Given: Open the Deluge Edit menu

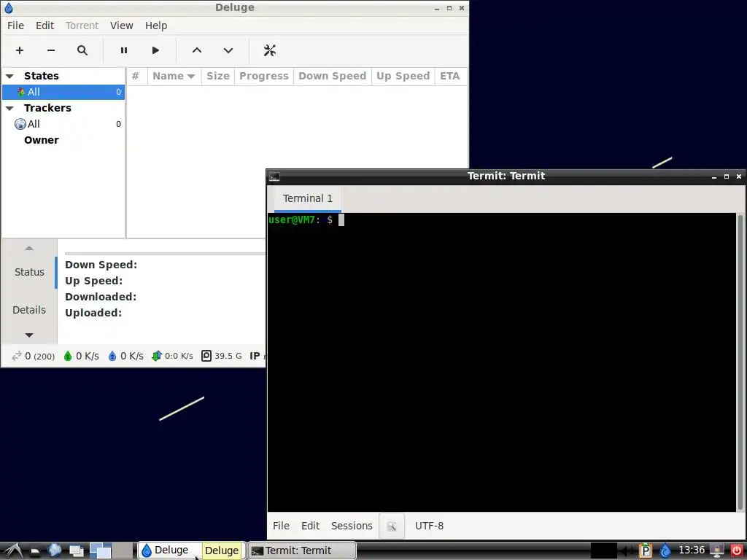Looking at the screenshot, I should point(44,26).
